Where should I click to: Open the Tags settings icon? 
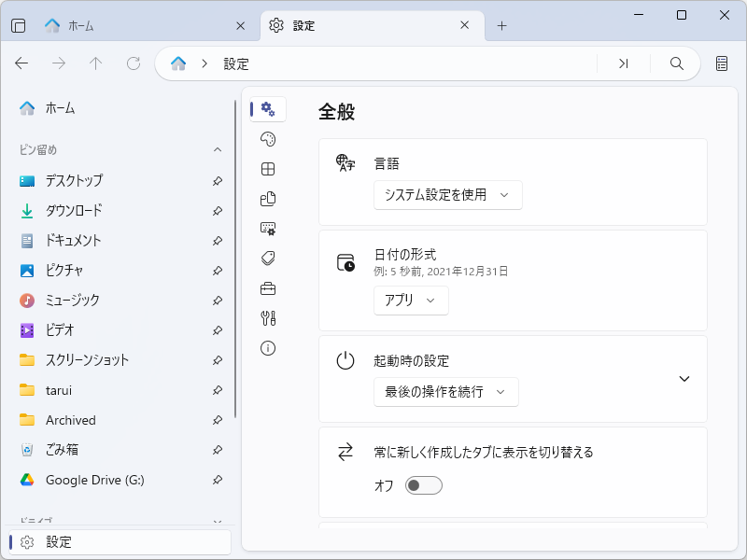point(268,259)
